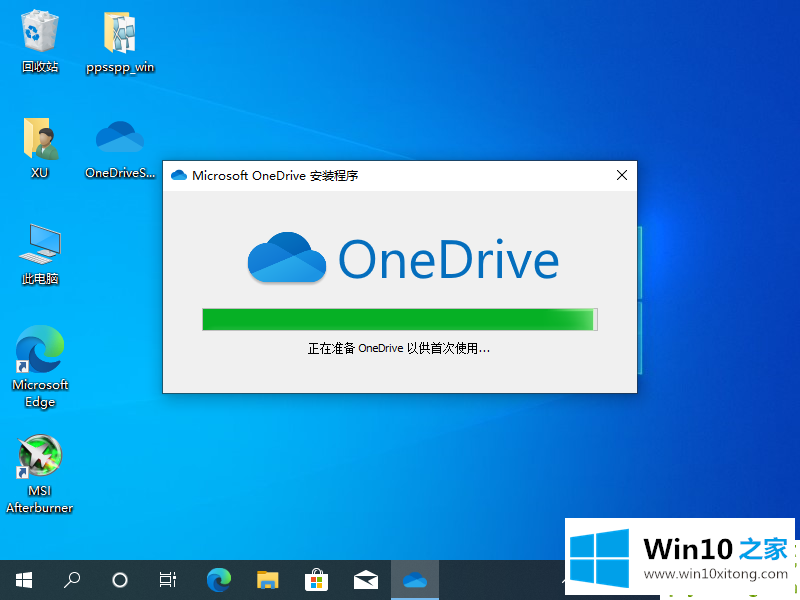The width and height of the screenshot is (800, 600).
Task: Select the XU user folder icon
Action: point(40,148)
